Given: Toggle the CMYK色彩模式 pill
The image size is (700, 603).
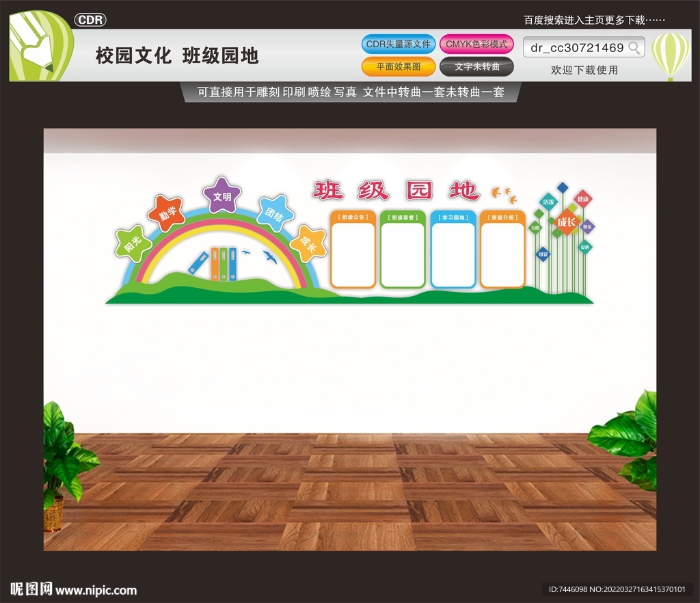Looking at the screenshot, I should (x=476, y=44).
